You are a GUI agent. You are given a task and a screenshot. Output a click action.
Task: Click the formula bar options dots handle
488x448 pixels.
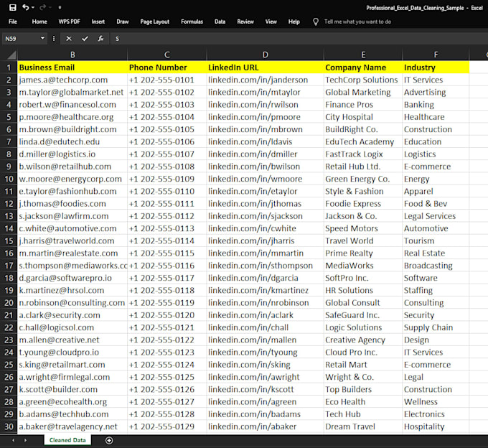click(x=54, y=39)
